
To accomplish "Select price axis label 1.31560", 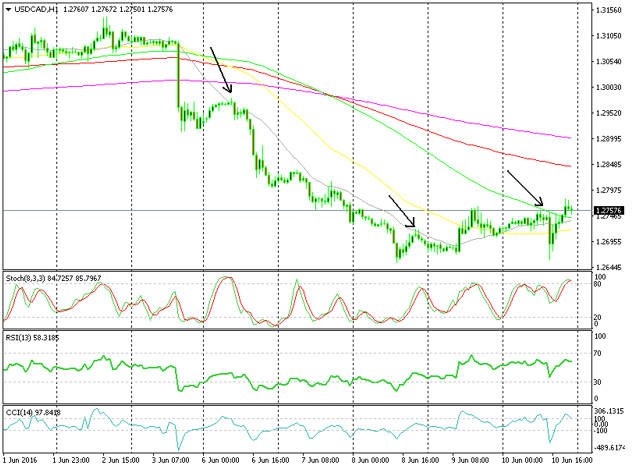I will coord(610,10).
